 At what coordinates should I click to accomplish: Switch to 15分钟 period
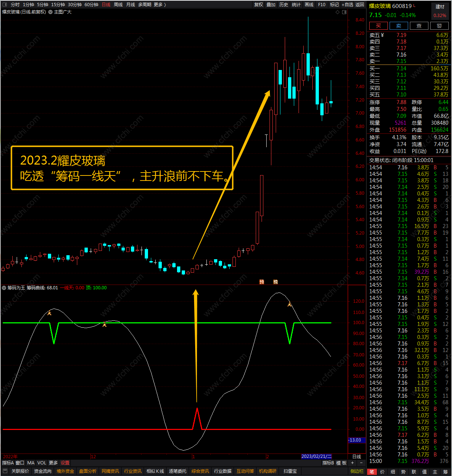[x=58, y=5]
